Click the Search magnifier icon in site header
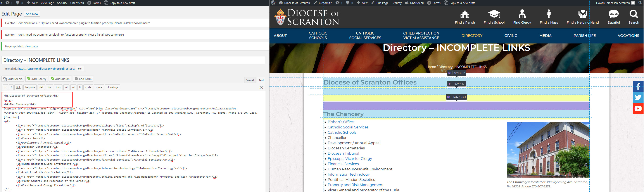The width and height of the screenshot is (644, 192). (634, 14)
